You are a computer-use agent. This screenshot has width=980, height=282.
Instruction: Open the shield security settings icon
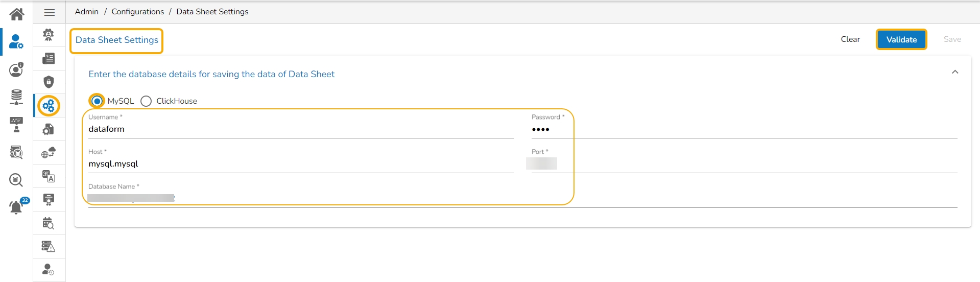49,82
